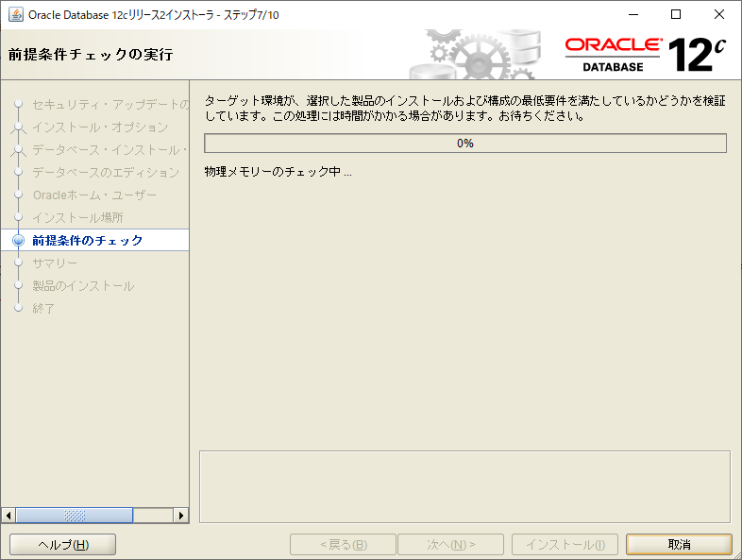Select the インストール場所 step

tap(77, 218)
